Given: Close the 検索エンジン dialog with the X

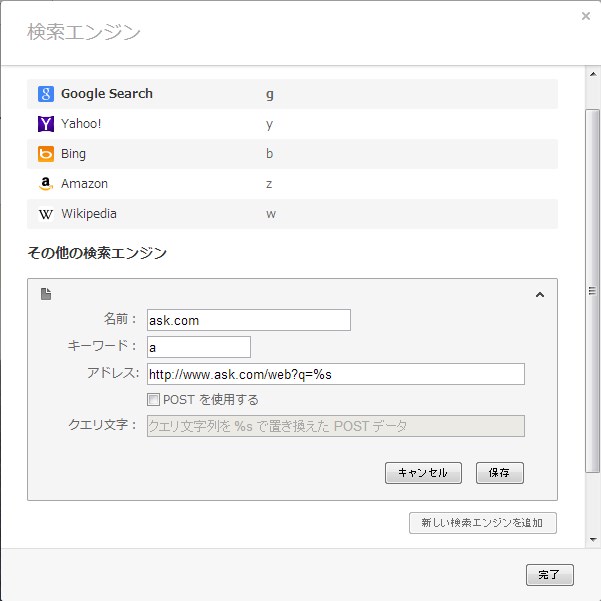Looking at the screenshot, I should tap(586, 16).
